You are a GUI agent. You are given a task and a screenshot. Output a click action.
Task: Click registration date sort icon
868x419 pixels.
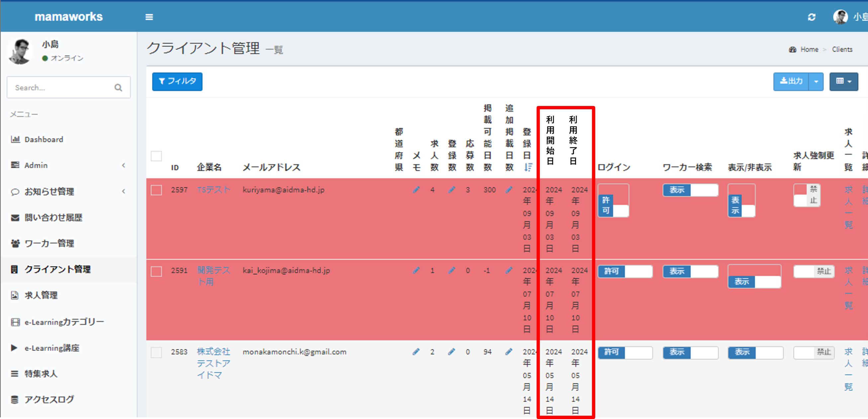point(528,167)
